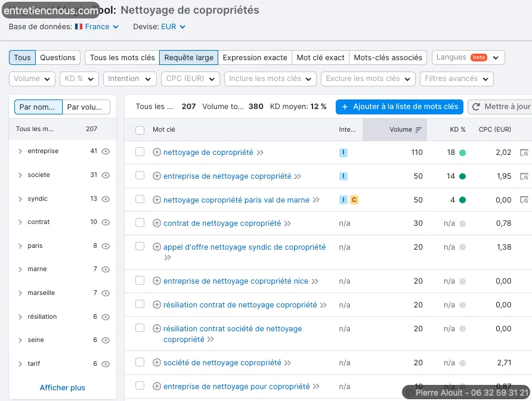Tick the select-all checkbox in table header
This screenshot has width=532, height=401.
tap(140, 130)
